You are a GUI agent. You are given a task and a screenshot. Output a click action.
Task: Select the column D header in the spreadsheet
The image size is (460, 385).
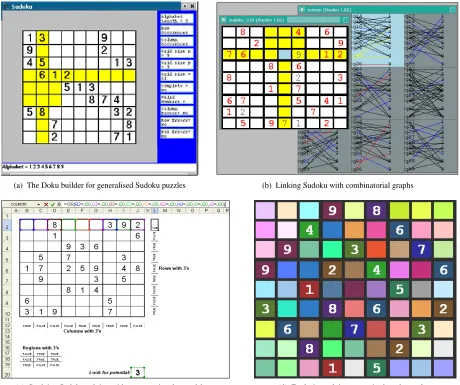click(54, 211)
